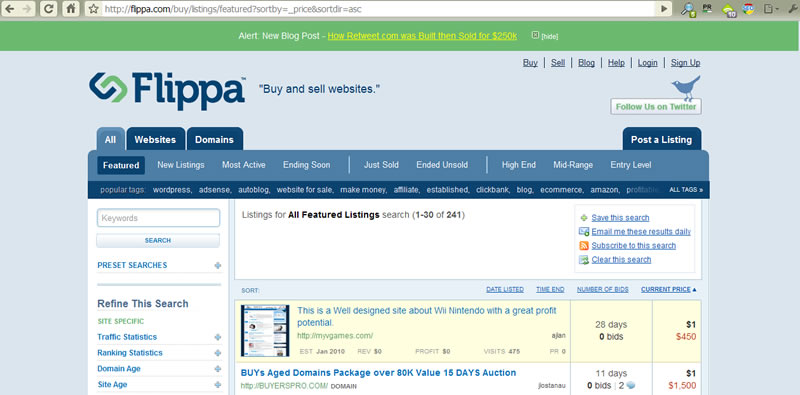Select Entry Level in the filter bar
The image size is (800, 395).
point(631,165)
